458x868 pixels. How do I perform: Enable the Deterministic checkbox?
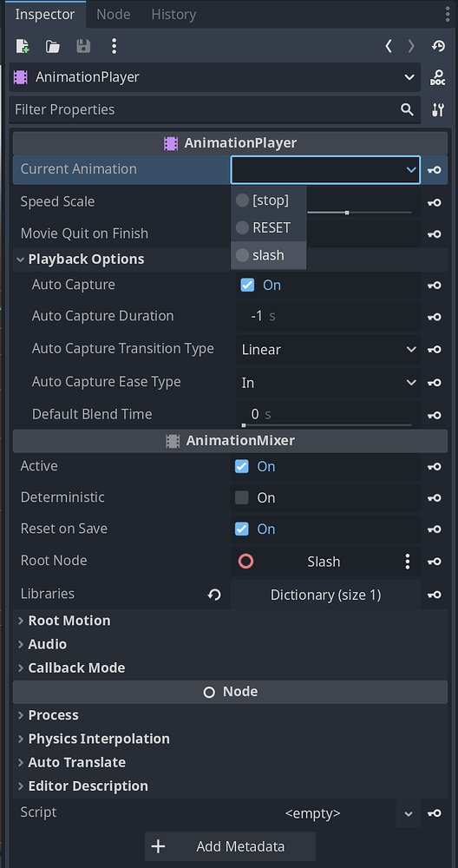coord(242,497)
